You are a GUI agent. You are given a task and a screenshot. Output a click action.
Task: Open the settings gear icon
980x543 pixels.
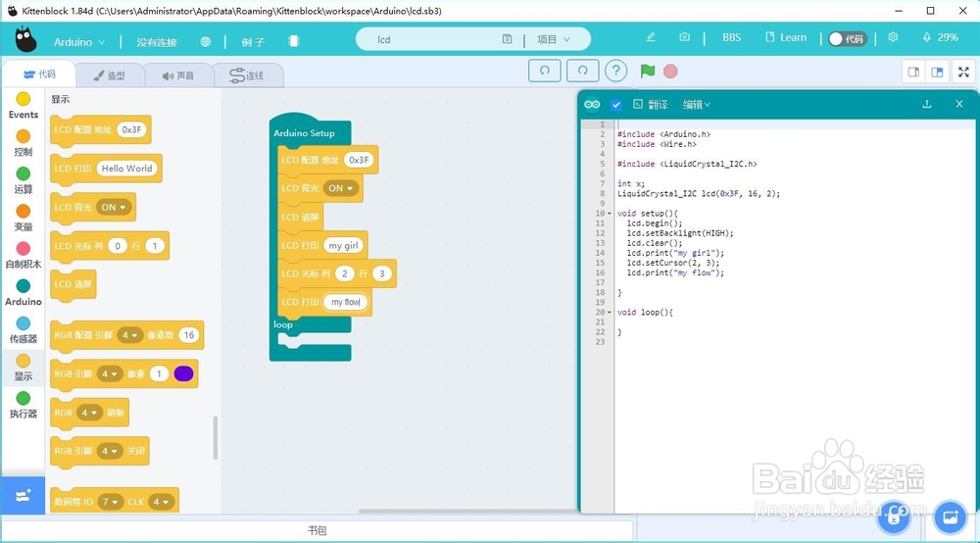click(x=893, y=37)
